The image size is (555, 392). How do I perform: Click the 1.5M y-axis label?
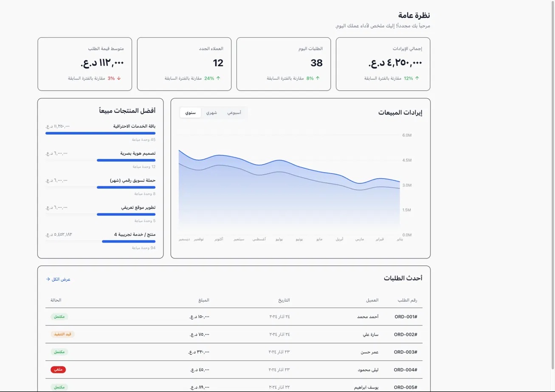pos(407,210)
